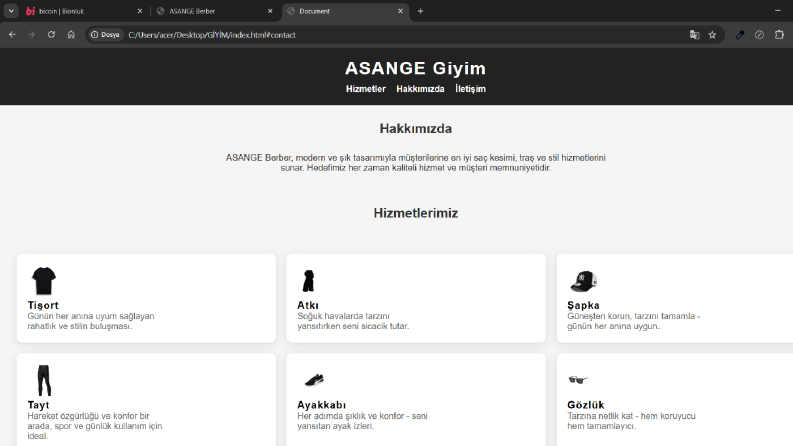
Task: Click the 'ASANGE Berber, modern ve şık' paragraph
Action: pyautogui.click(x=416, y=163)
